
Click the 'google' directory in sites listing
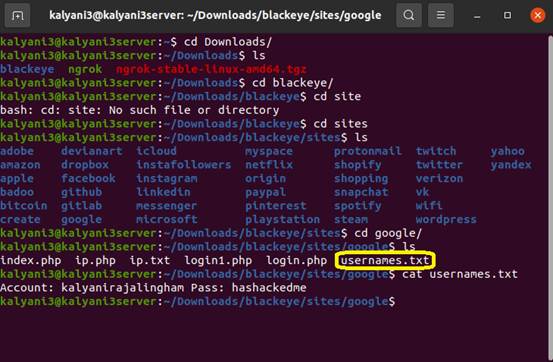[x=81, y=219]
